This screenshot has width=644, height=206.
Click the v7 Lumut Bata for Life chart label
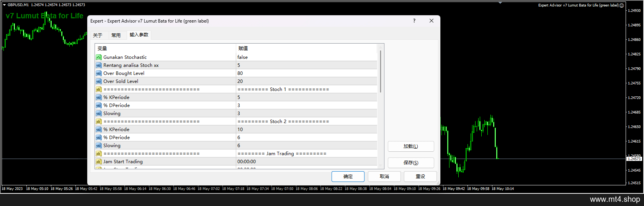click(x=44, y=16)
